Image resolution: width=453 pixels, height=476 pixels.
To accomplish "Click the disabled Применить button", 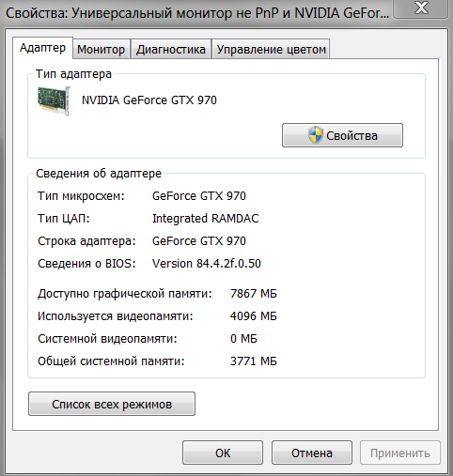I will (400, 453).
